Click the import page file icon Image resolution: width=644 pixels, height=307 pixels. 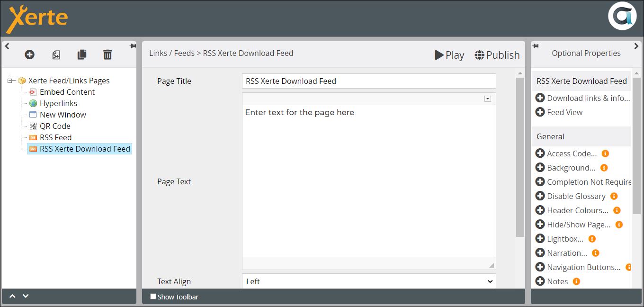point(56,55)
